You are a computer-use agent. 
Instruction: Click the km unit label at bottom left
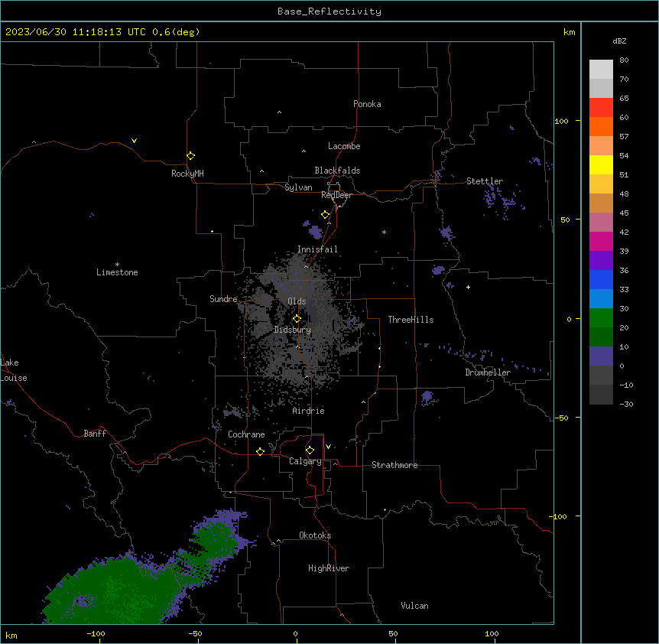click(11, 635)
